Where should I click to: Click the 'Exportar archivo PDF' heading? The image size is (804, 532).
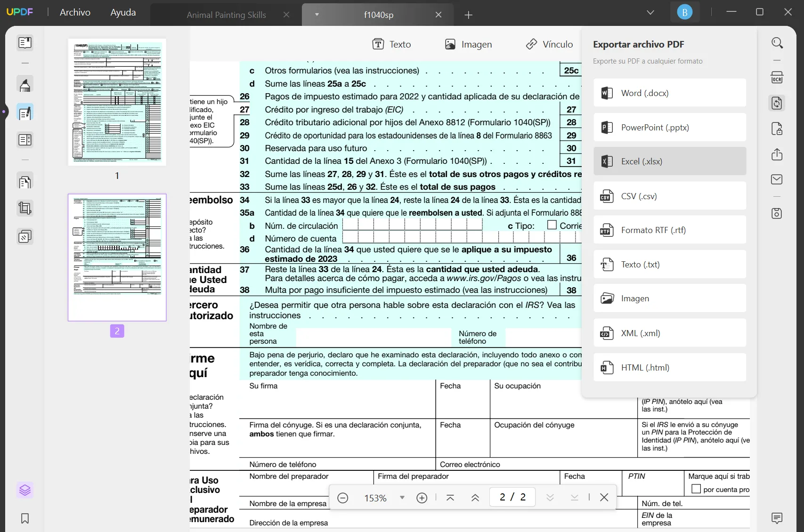point(639,44)
